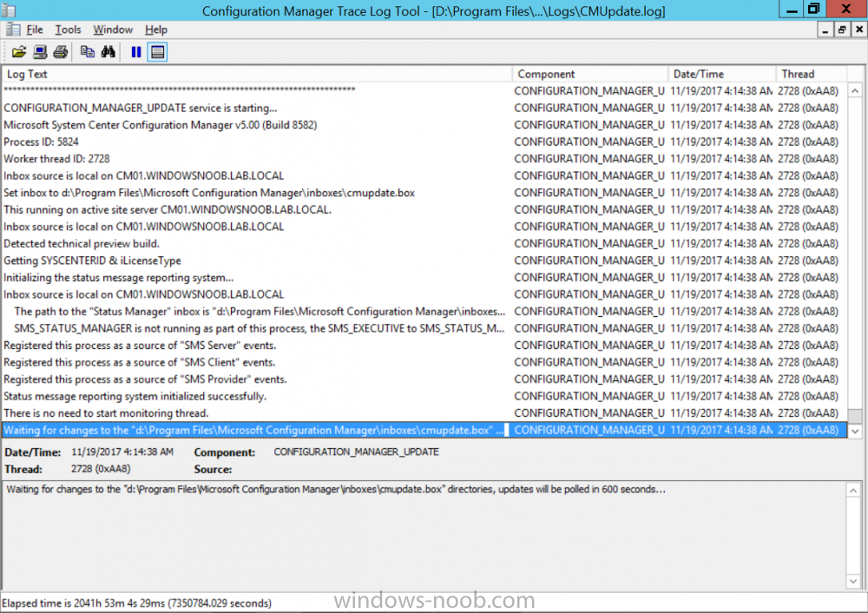Select 'There is no need to start monitoring thread.' row
The image size is (868, 613).
coord(424,413)
